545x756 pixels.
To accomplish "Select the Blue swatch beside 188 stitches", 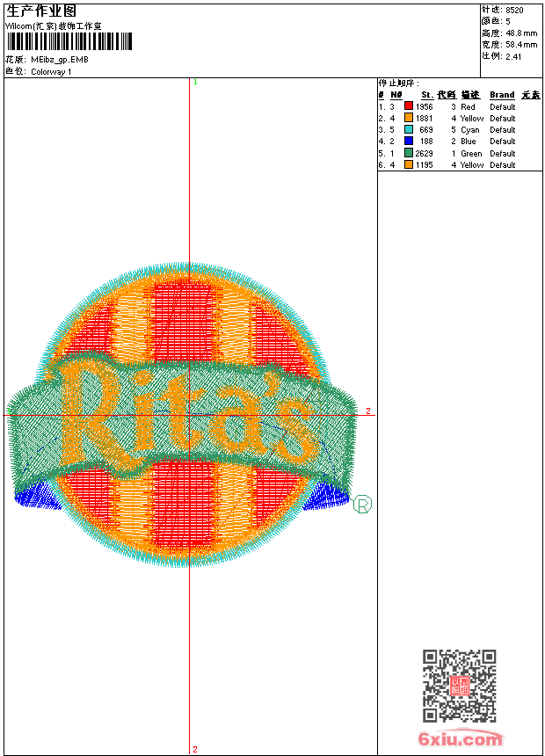I will [409, 141].
